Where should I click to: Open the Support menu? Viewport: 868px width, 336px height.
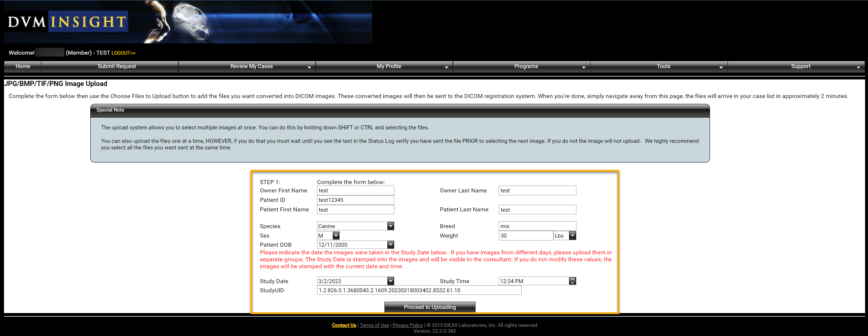[x=800, y=66]
